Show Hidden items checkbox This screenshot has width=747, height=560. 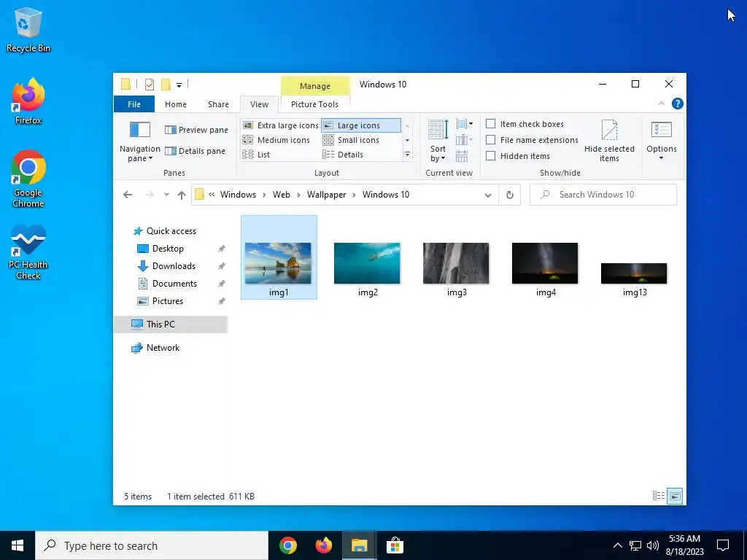491,156
